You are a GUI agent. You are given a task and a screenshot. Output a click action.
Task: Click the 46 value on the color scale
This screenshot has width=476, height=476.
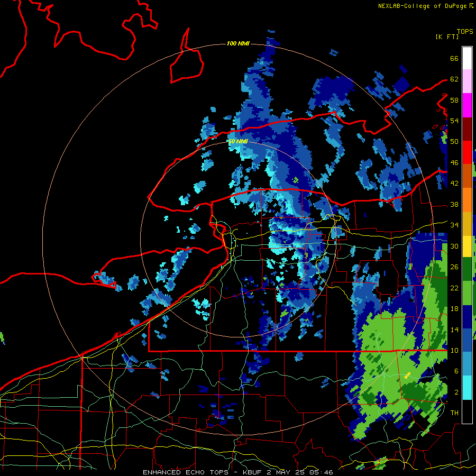454,163
